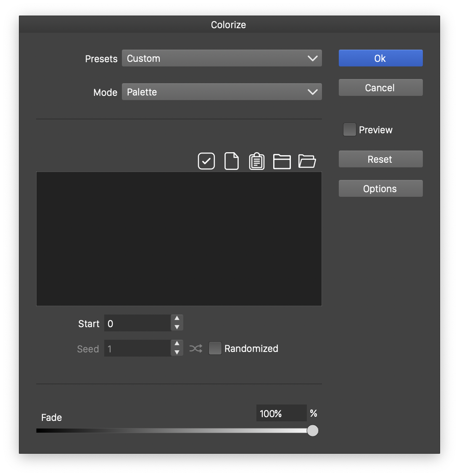
Task: Expand the Mode dropdown showing Palette
Action: [x=222, y=92]
